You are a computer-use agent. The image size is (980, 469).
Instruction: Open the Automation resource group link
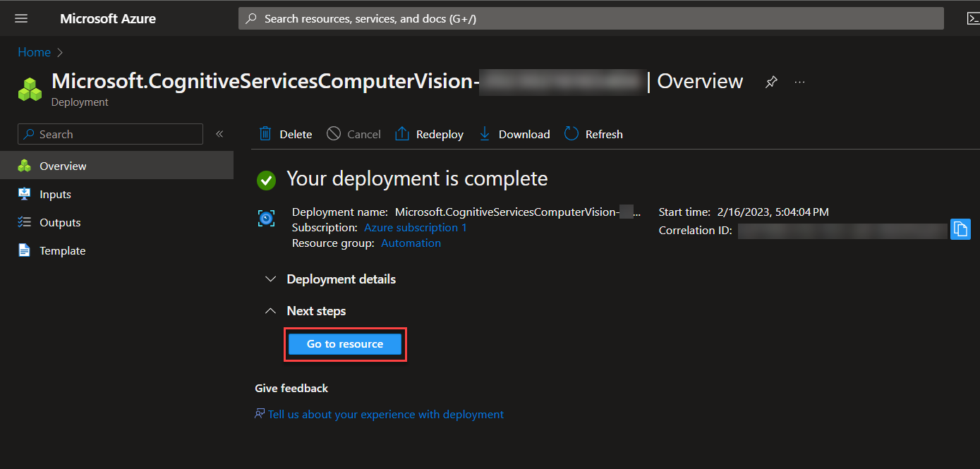(411, 243)
